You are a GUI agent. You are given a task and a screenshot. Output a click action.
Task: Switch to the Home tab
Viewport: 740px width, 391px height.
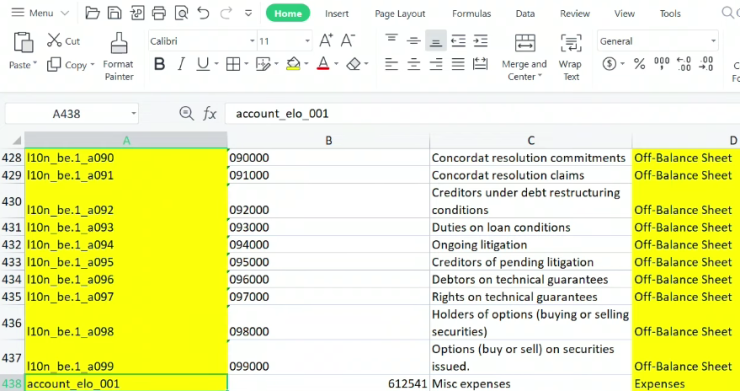tap(288, 14)
